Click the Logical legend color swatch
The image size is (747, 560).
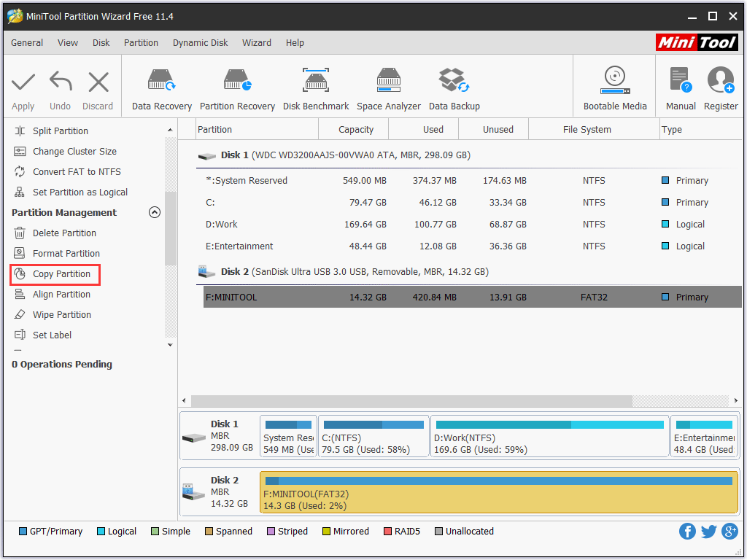tap(101, 532)
